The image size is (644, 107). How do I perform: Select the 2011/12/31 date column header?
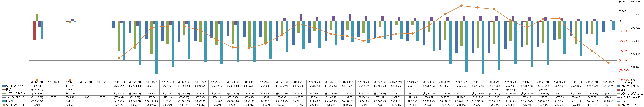37,82
